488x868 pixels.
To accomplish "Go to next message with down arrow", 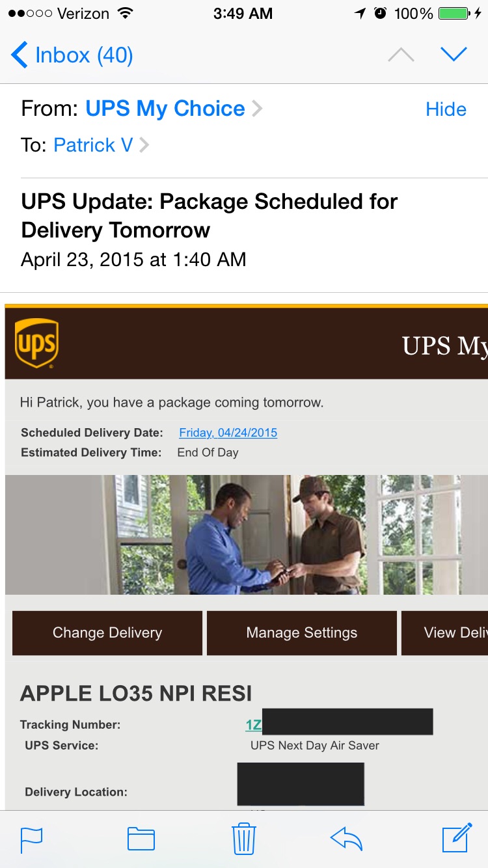I will click(454, 55).
